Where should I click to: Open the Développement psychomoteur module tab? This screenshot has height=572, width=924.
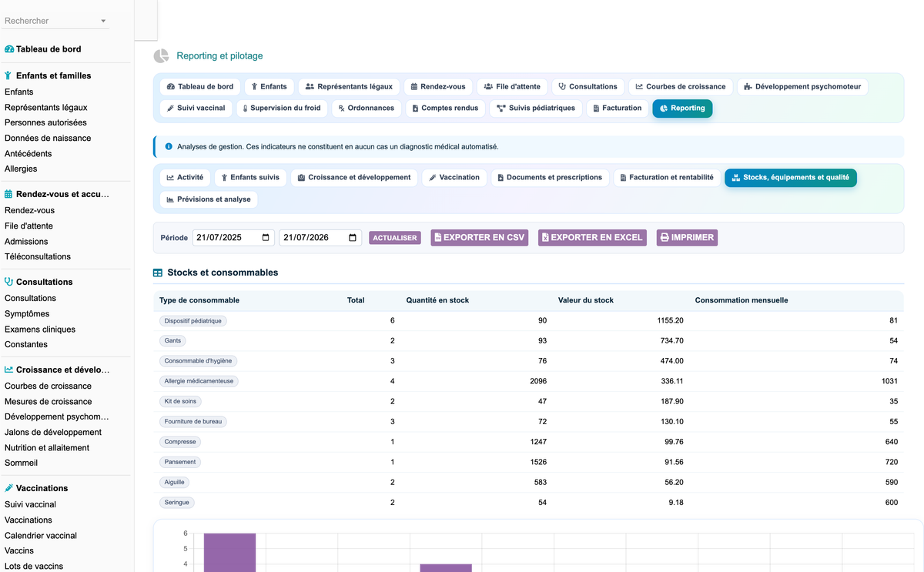coord(803,86)
